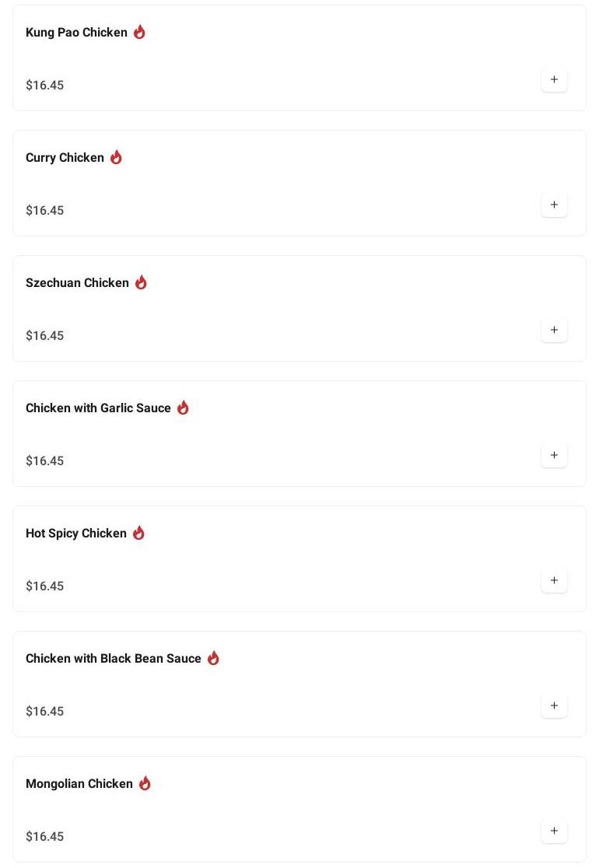Image resolution: width=599 pixels, height=868 pixels.
Task: Select Hot Spicy Chicken's flame icon
Action: pyautogui.click(x=138, y=533)
